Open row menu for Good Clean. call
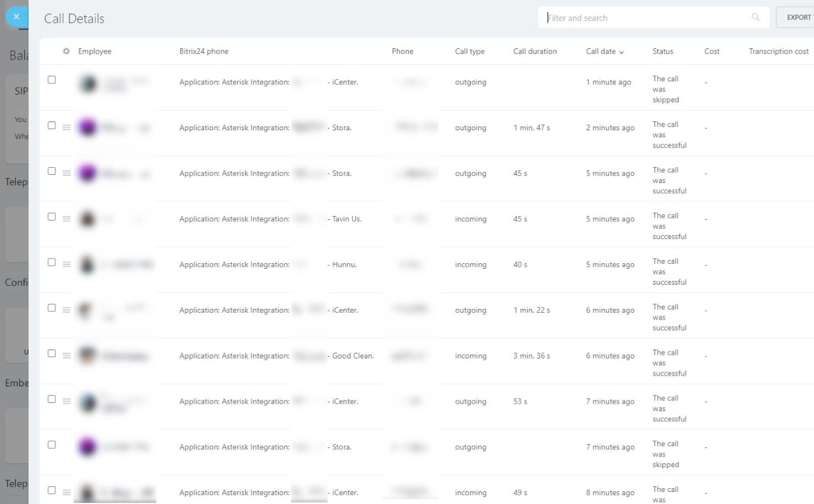Screen dimensions: 814x504 (x=67, y=356)
